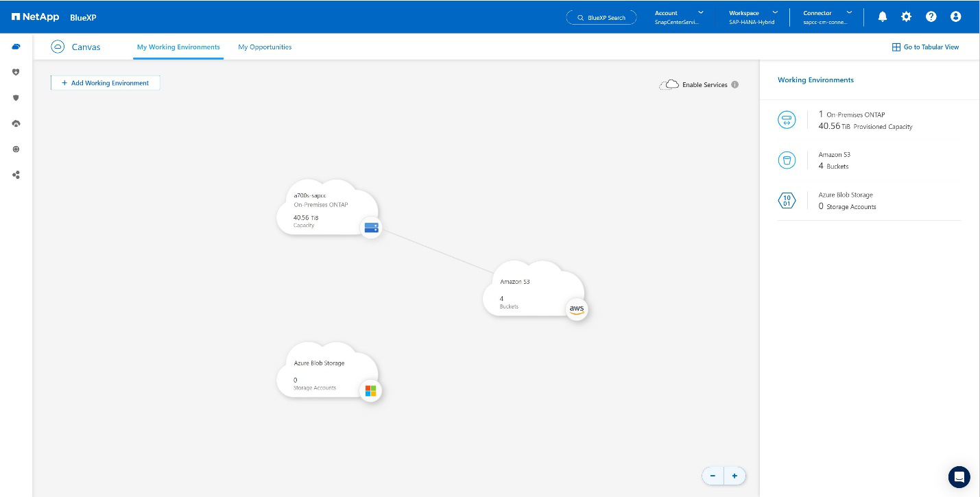Click the notifications bell icon
980x497 pixels.
click(883, 16)
